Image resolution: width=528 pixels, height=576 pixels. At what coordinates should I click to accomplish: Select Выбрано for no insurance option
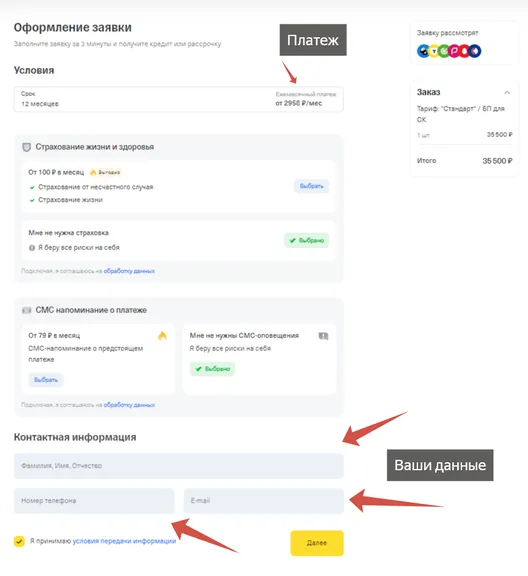pos(306,241)
